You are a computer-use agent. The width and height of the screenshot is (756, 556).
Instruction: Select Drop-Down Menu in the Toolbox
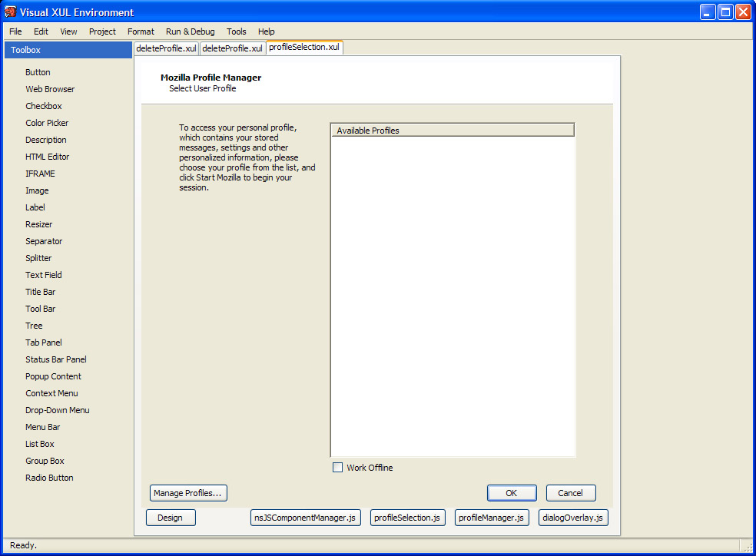coord(58,410)
